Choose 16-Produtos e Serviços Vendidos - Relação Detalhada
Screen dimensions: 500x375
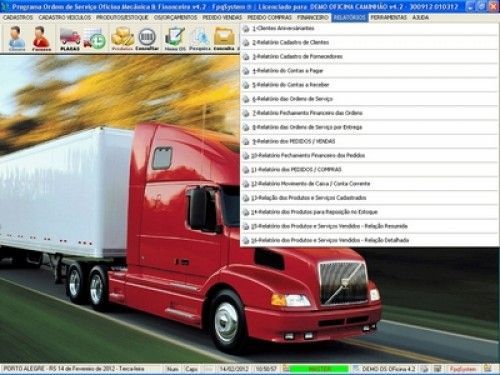point(369,240)
